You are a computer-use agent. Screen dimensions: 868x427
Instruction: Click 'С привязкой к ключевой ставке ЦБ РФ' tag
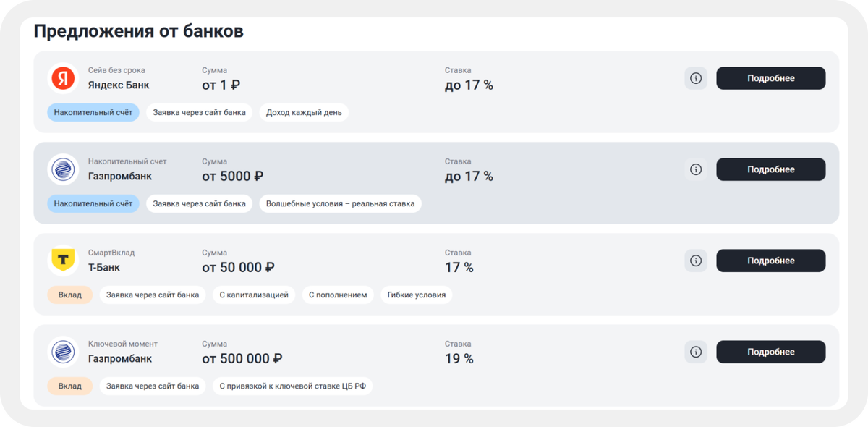[x=293, y=386]
